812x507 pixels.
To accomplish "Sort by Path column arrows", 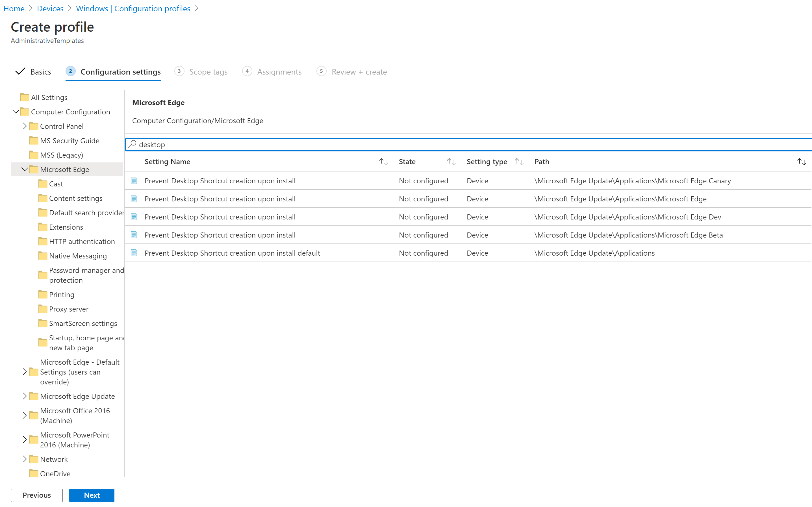I will click(x=802, y=162).
